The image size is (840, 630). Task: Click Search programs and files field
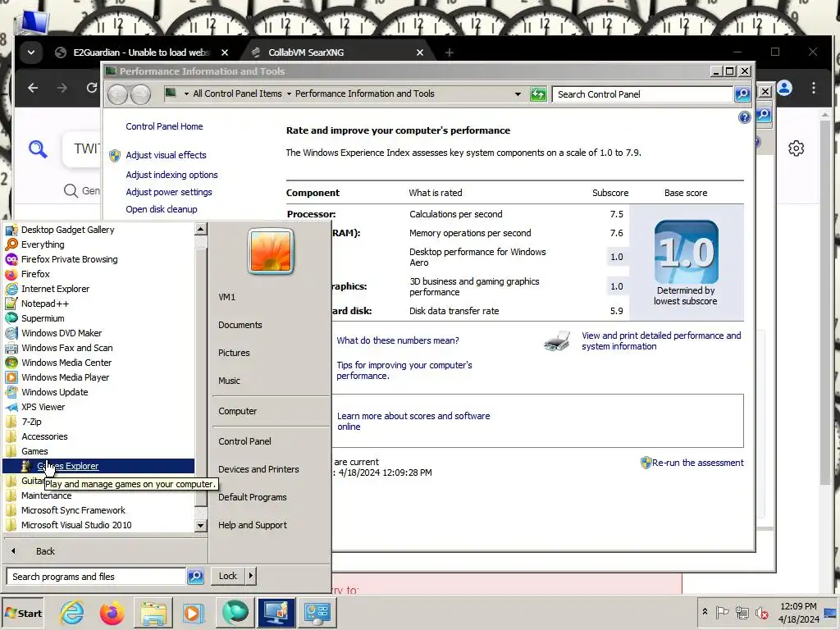pos(97,577)
